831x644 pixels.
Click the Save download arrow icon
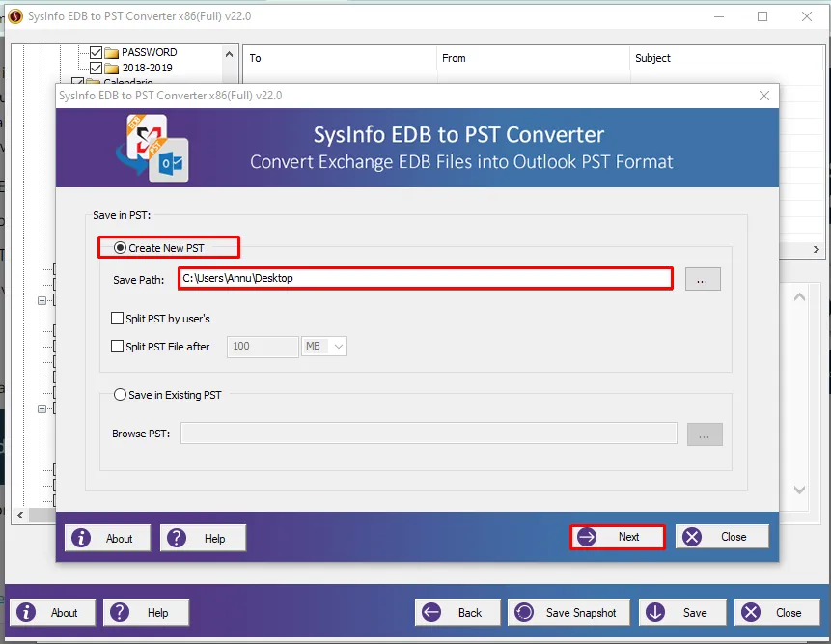click(655, 612)
